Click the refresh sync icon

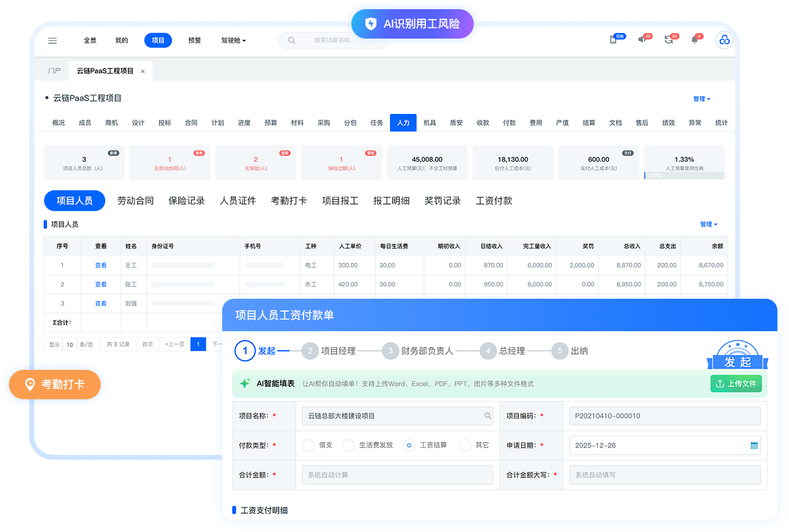(668, 40)
